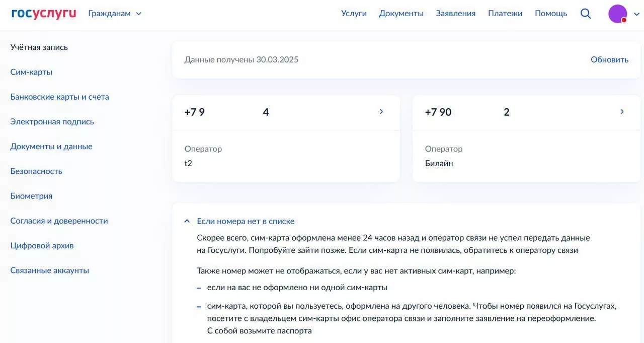Select Учётная запись in sidebar

point(39,47)
